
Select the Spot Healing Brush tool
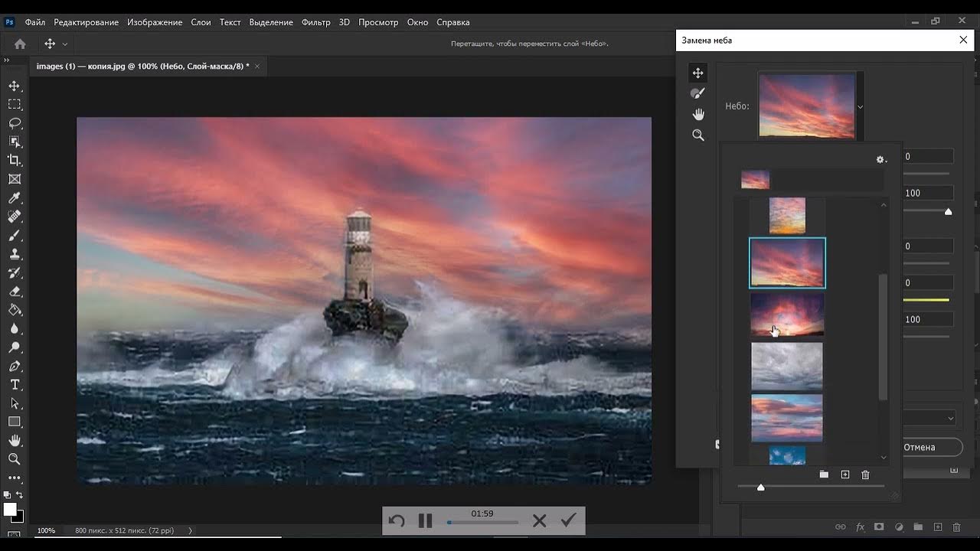(14, 217)
